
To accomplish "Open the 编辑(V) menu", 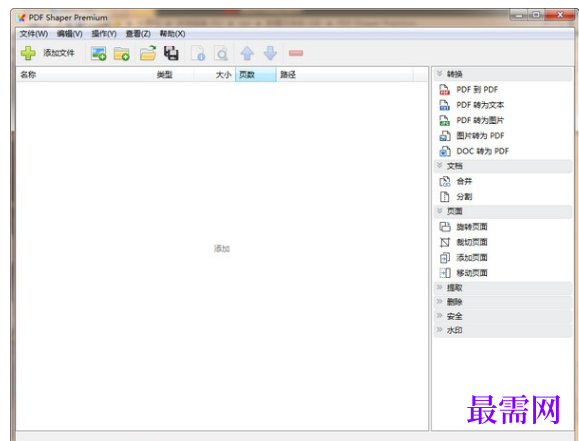I will click(69, 34).
